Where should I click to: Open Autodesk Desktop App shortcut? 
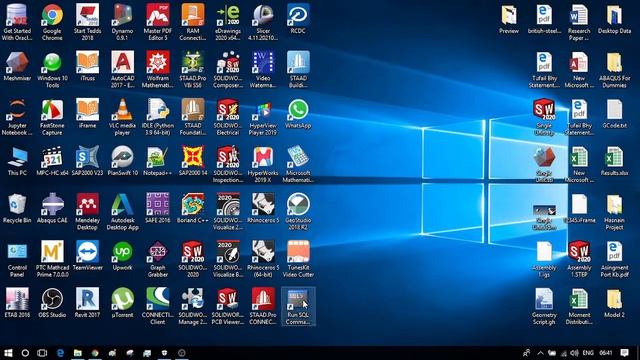pos(122,211)
